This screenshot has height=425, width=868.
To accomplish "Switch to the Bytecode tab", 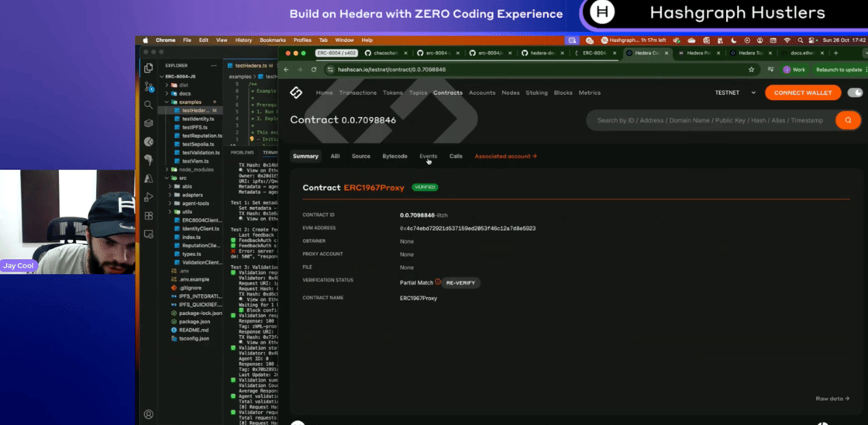I will pyautogui.click(x=394, y=156).
